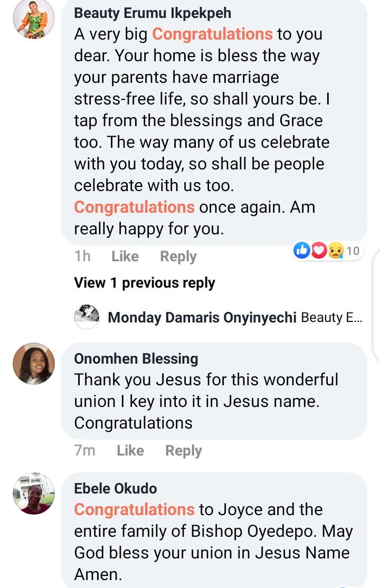The image size is (380, 588).
Task: Reply to Onomhen Blessing's comment
Action: pos(184,451)
